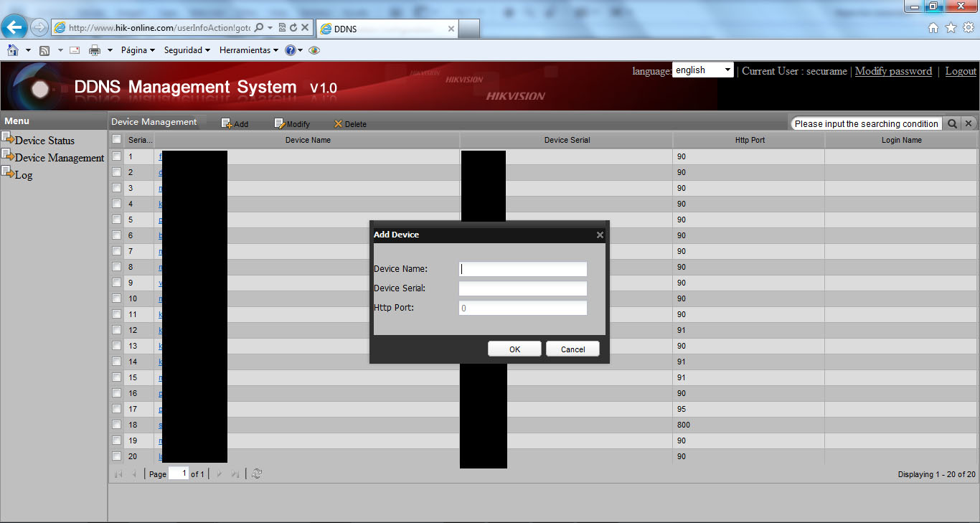Open the Página dropdown menu
The width and height of the screenshot is (980, 523).
point(138,50)
